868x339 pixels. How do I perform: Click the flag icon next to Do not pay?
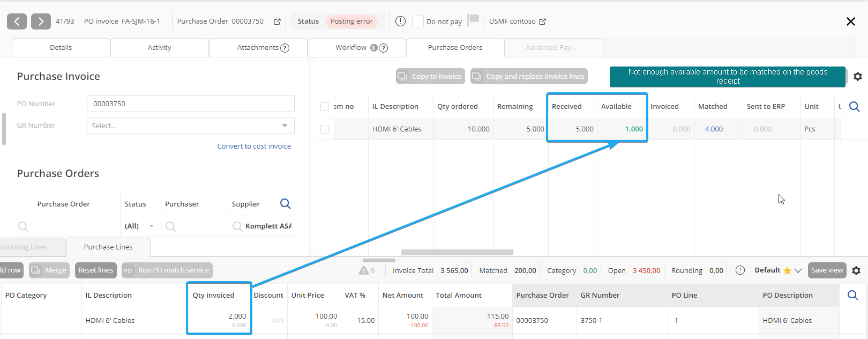coord(473,20)
